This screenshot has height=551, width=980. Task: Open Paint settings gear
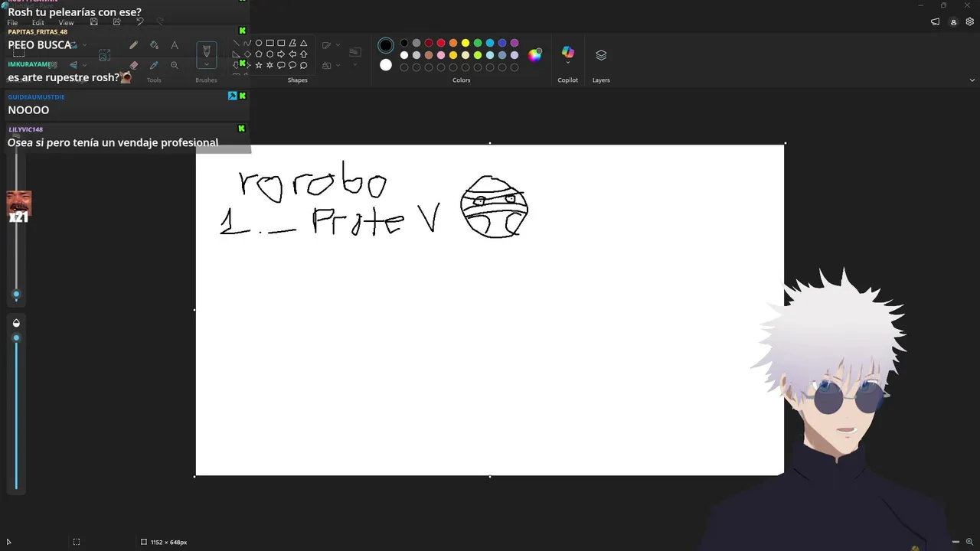(x=970, y=22)
